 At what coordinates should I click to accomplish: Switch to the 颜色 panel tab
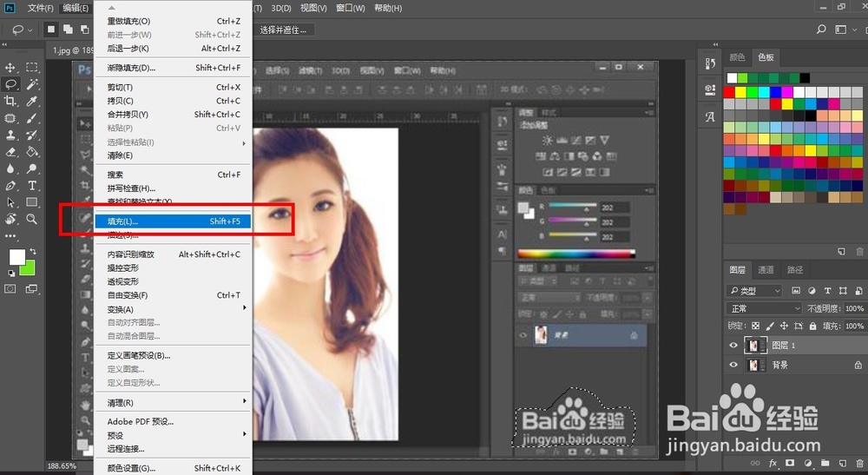(x=737, y=57)
